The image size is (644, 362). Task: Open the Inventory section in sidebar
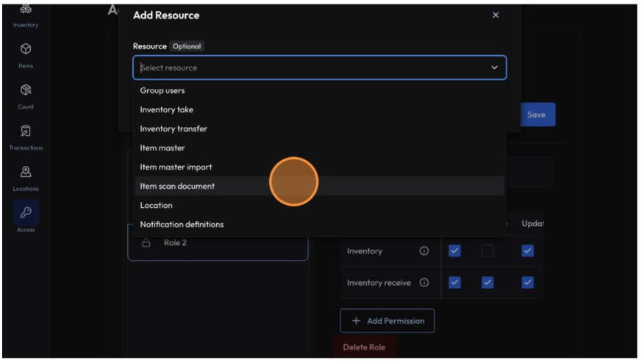coord(26,16)
